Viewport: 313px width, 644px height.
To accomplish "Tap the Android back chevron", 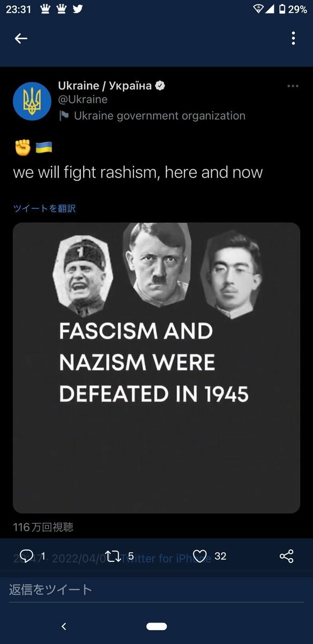I will tap(64, 626).
